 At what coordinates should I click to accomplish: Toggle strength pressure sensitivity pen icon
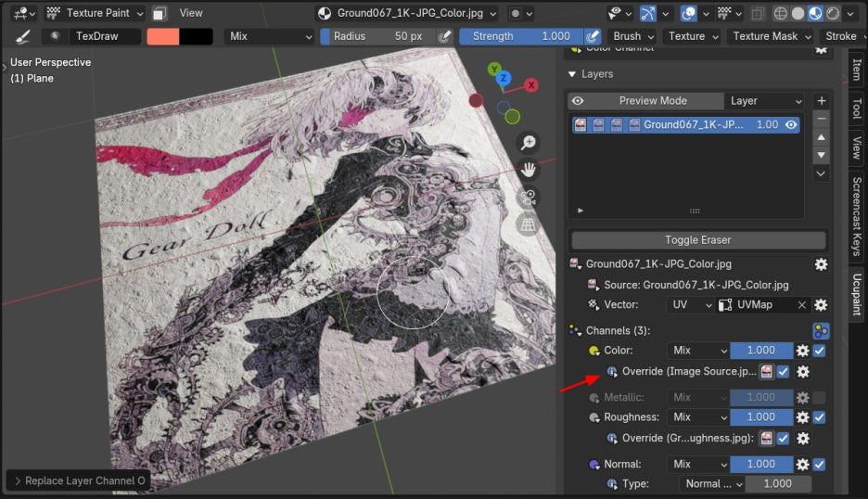click(593, 36)
